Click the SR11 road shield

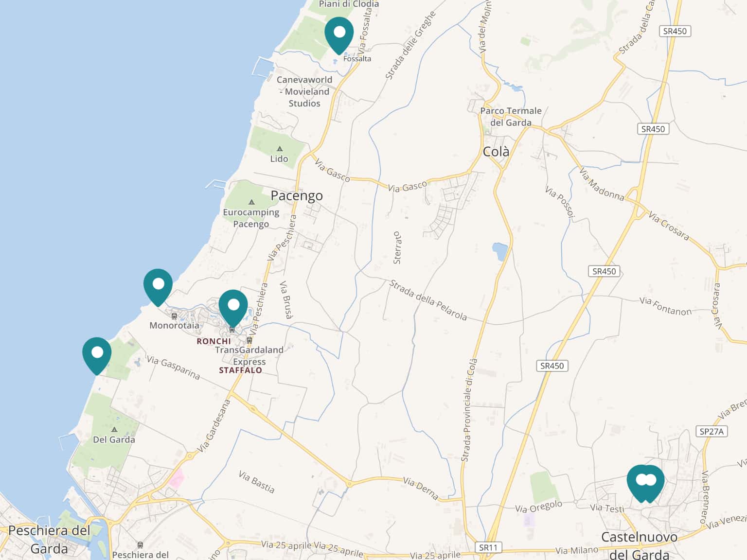coord(488,547)
